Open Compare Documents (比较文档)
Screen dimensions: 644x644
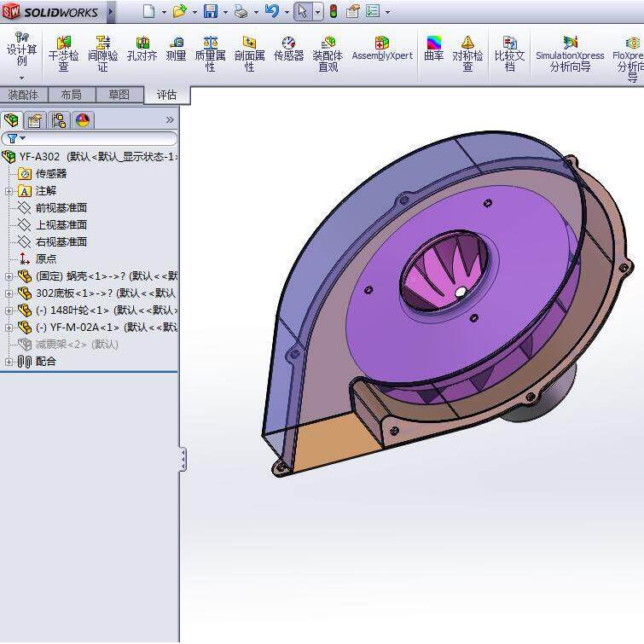[510, 55]
